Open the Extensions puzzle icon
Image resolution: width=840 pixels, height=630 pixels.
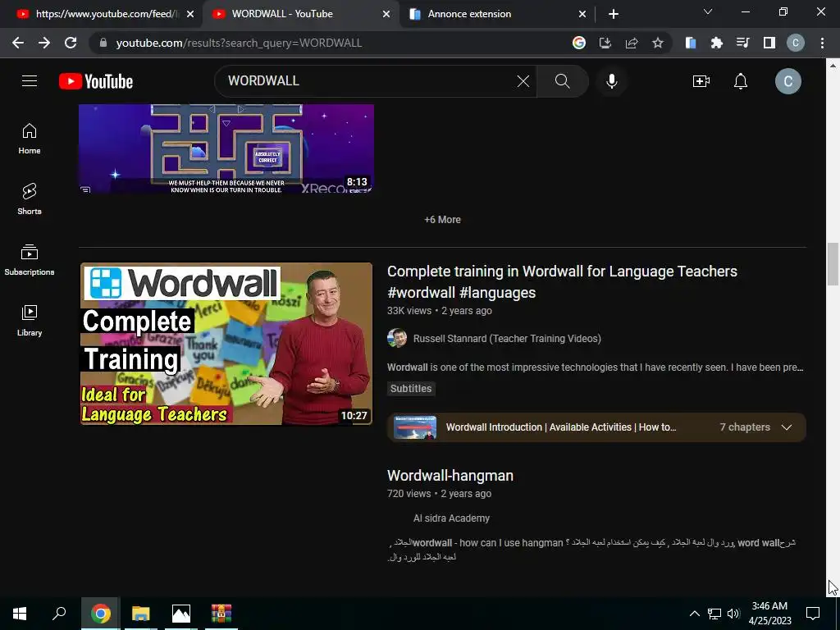pos(716,43)
